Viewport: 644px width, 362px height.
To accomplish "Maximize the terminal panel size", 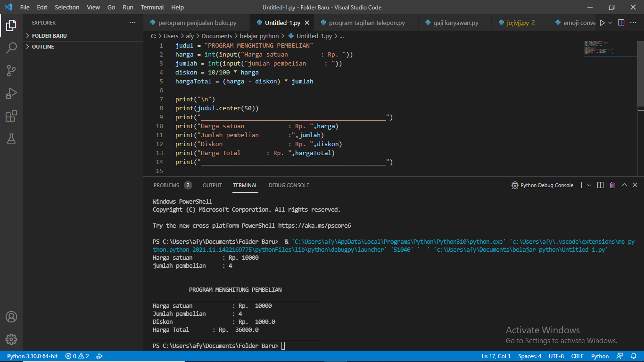I will click(x=625, y=185).
